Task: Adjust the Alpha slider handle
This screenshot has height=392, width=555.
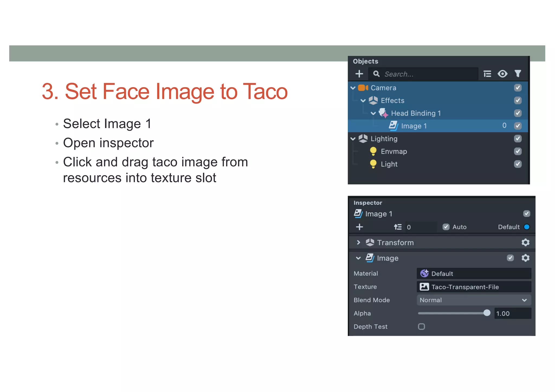Action: point(487,313)
